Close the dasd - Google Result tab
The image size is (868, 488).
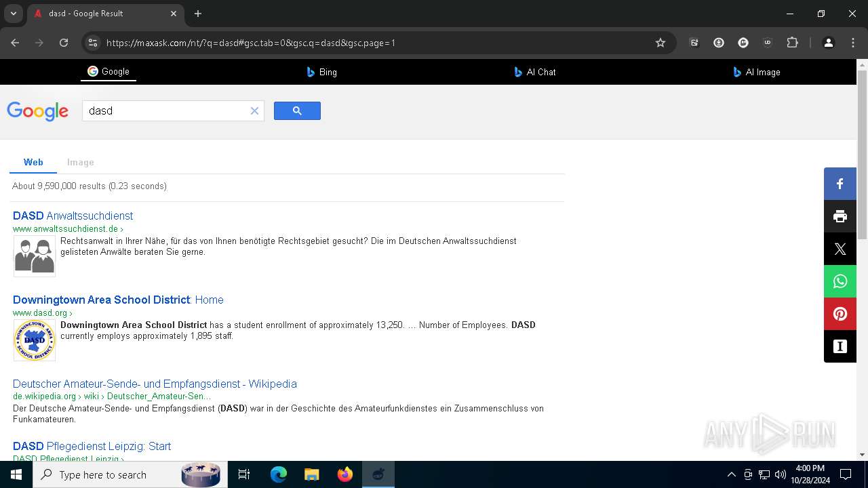(174, 14)
